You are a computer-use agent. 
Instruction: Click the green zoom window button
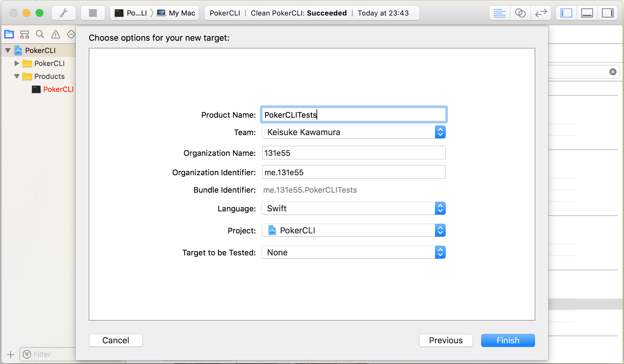39,13
